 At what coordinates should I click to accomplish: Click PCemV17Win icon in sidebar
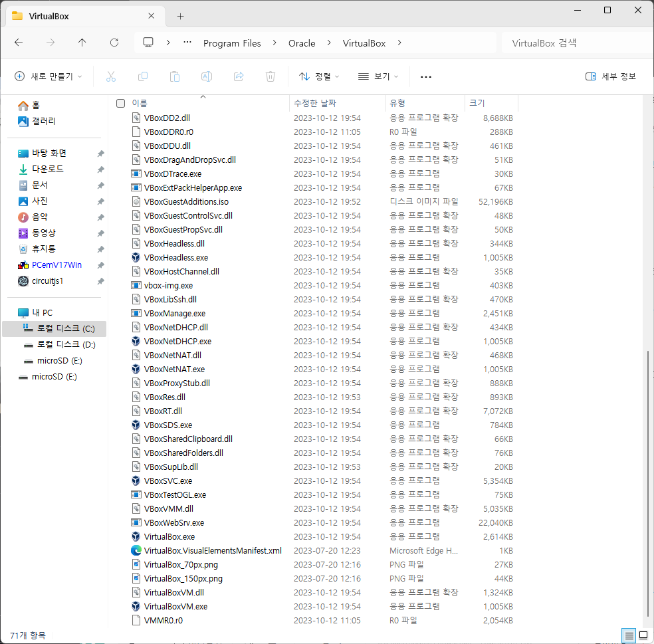pos(23,265)
